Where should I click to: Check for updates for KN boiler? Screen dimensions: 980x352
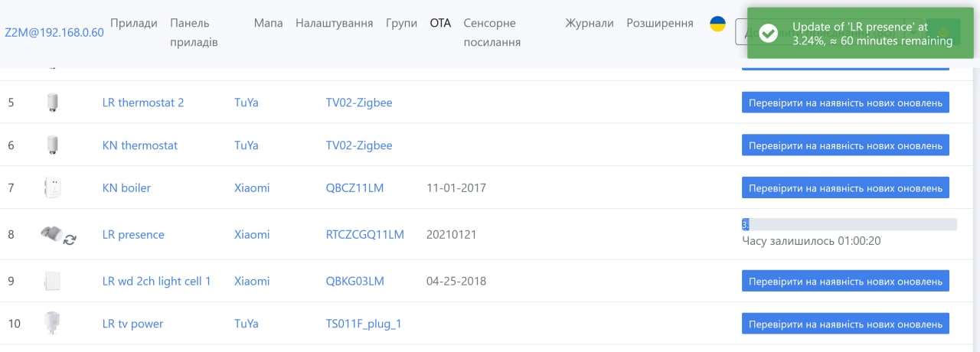845,187
